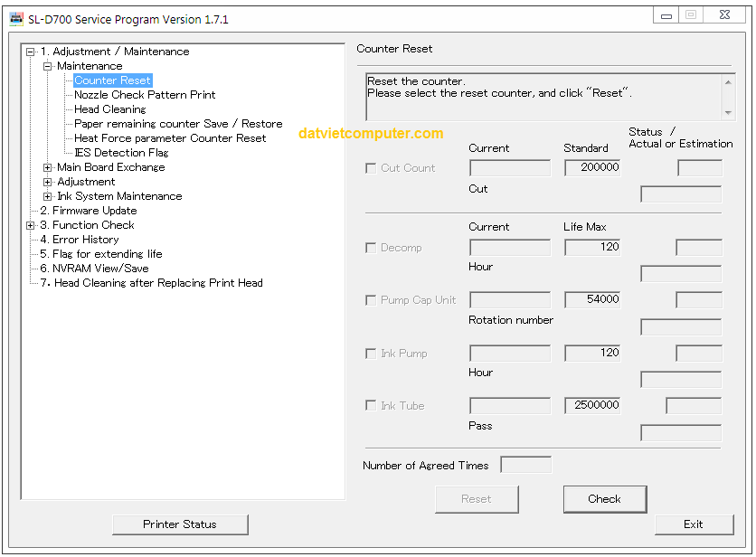
Task: Click the Check button
Action: tap(604, 499)
